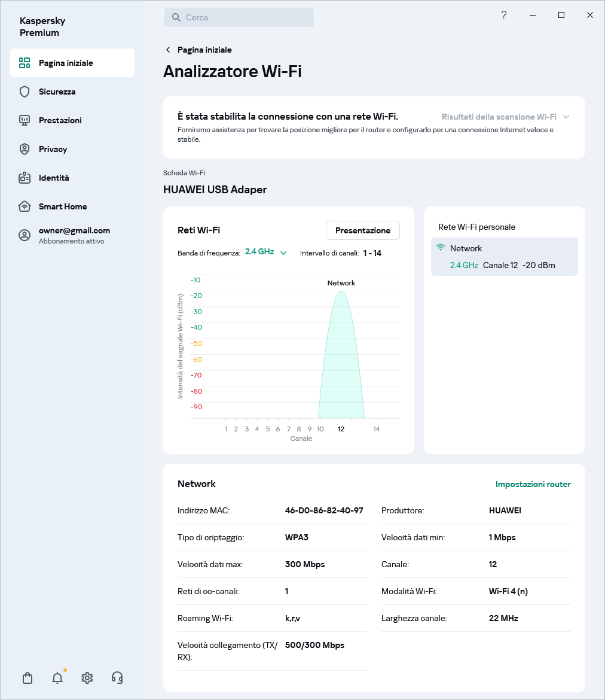This screenshot has height=700, width=605.
Task: Select the Sicurezza shield icon
Action: pos(24,92)
